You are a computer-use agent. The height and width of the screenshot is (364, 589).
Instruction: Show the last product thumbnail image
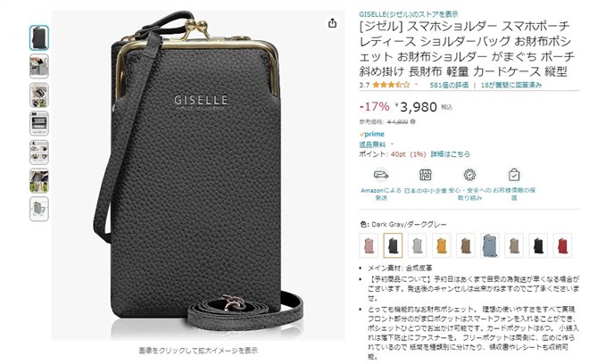[39, 209]
